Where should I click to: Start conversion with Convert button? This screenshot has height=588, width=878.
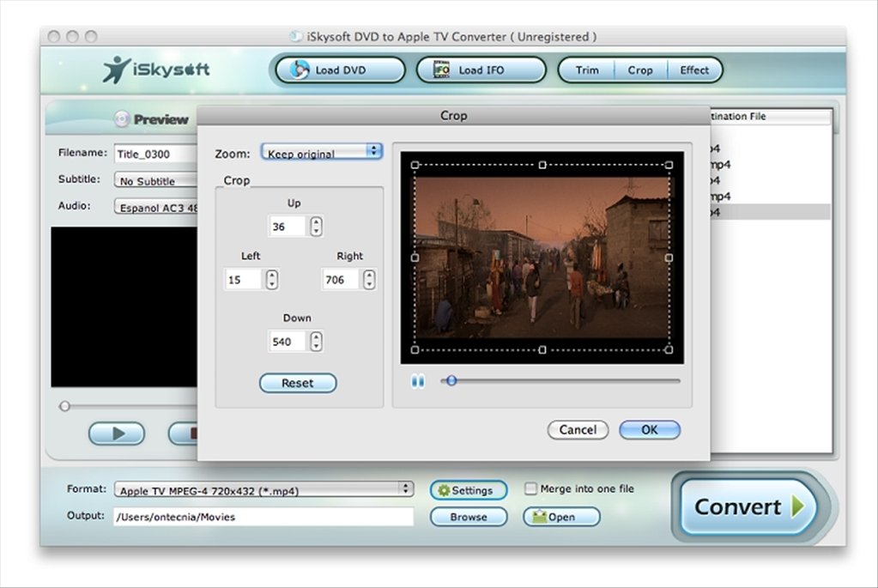748,506
